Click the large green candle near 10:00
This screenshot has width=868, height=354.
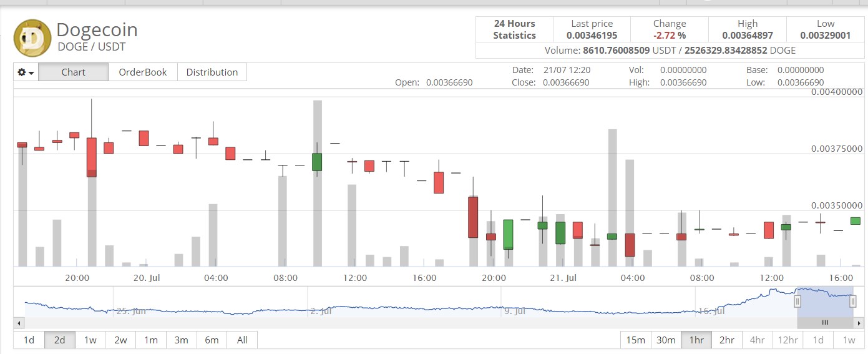(x=317, y=162)
